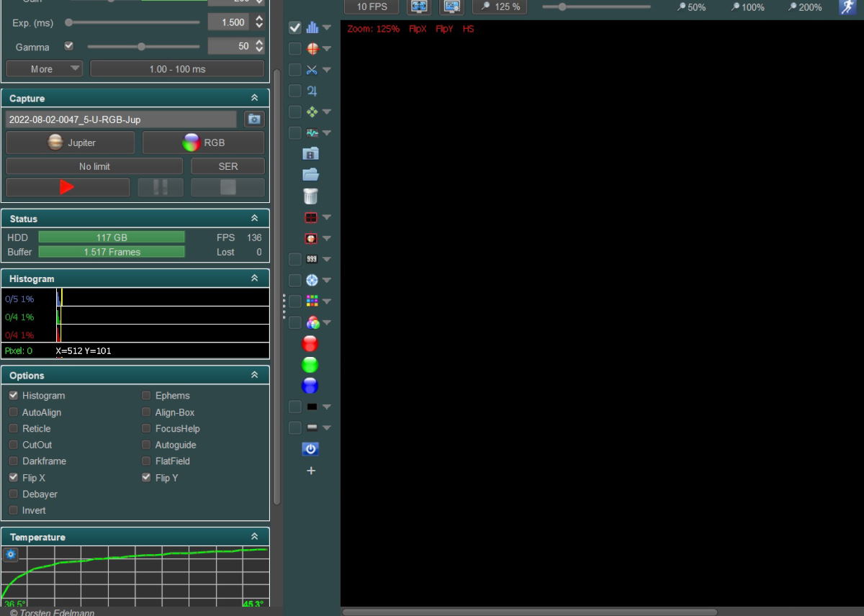Click the Exp. (ms) slider
Screen dimensions: 864x616
[x=132, y=22]
